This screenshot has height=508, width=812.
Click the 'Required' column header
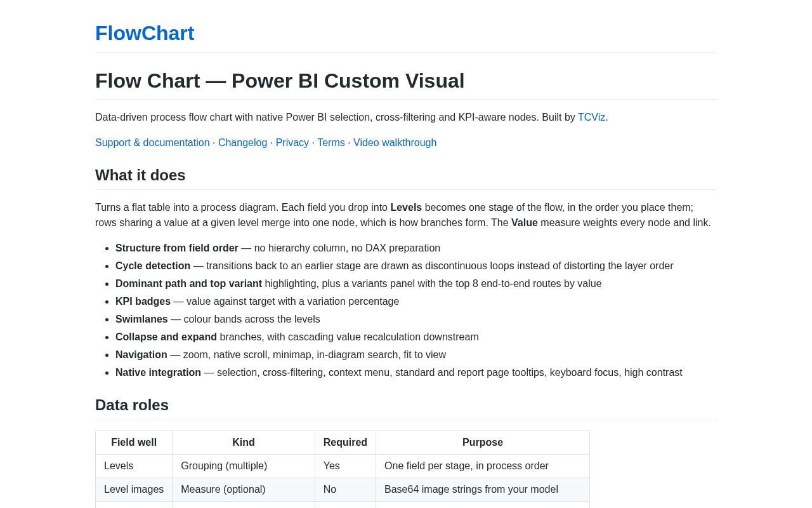(x=345, y=443)
